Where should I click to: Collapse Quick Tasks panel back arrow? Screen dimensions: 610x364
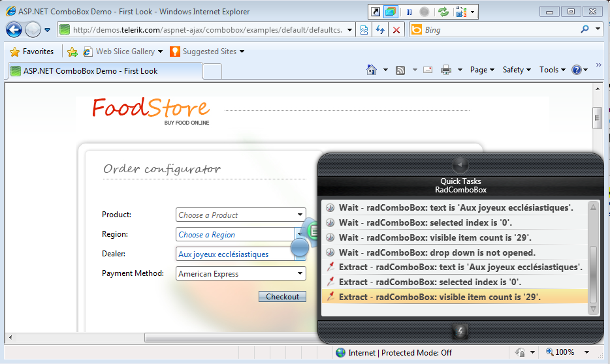coord(460,164)
